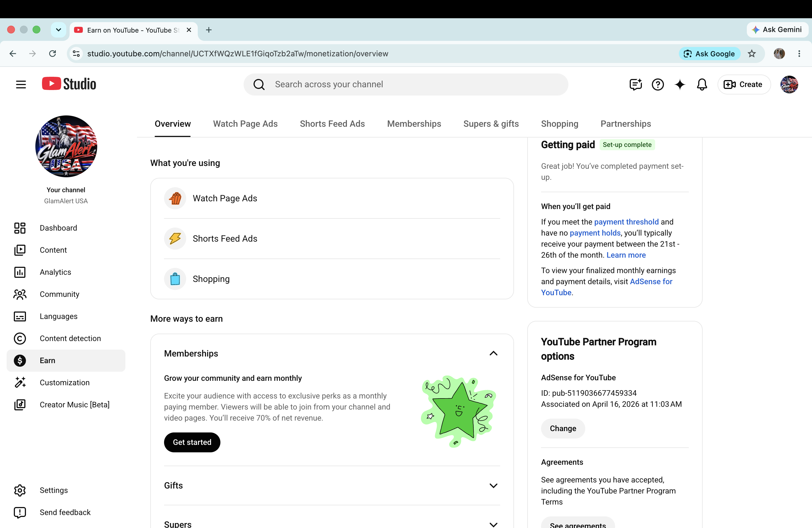The image size is (812, 528).
Task: Click the Community sidebar icon
Action: coord(20,294)
